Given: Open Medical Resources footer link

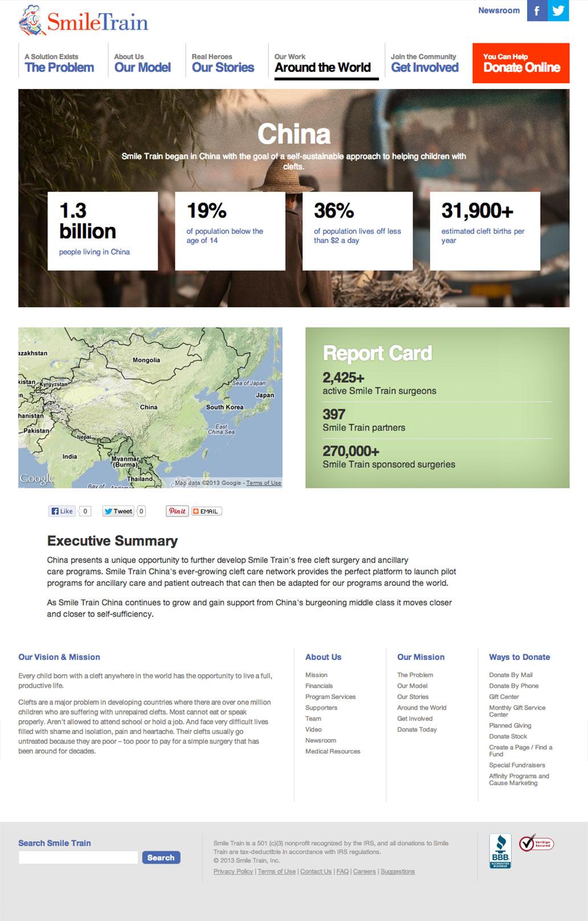Looking at the screenshot, I should click(x=333, y=751).
